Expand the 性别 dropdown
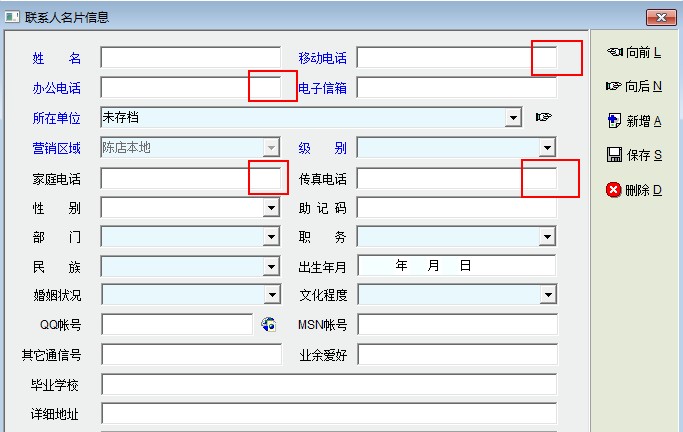 (x=271, y=208)
